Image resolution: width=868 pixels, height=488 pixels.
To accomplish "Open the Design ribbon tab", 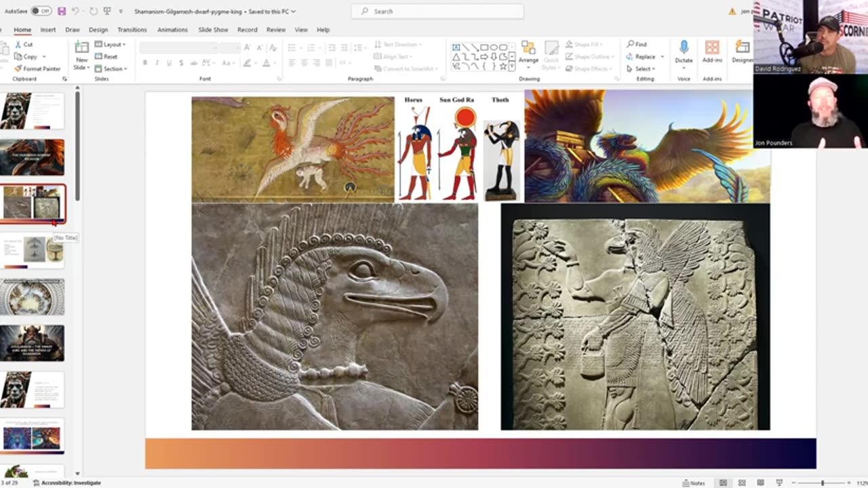I will (98, 30).
